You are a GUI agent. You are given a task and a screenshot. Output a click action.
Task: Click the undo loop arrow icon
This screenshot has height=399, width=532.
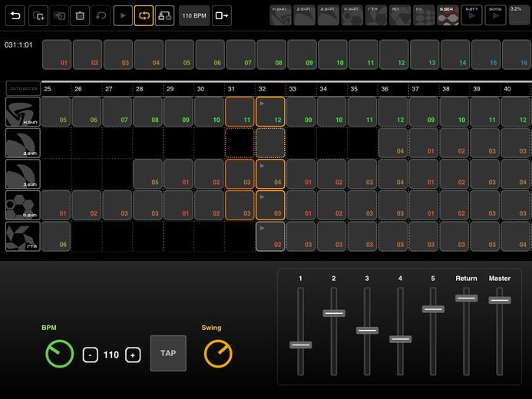(x=101, y=15)
